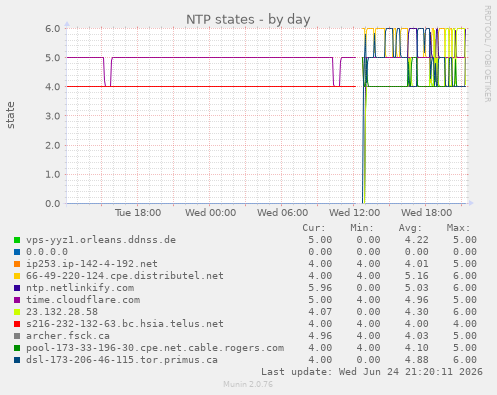Click the legend label ip253.ip-142-4-192.net
The height and width of the screenshot is (395, 497).
click(92, 264)
